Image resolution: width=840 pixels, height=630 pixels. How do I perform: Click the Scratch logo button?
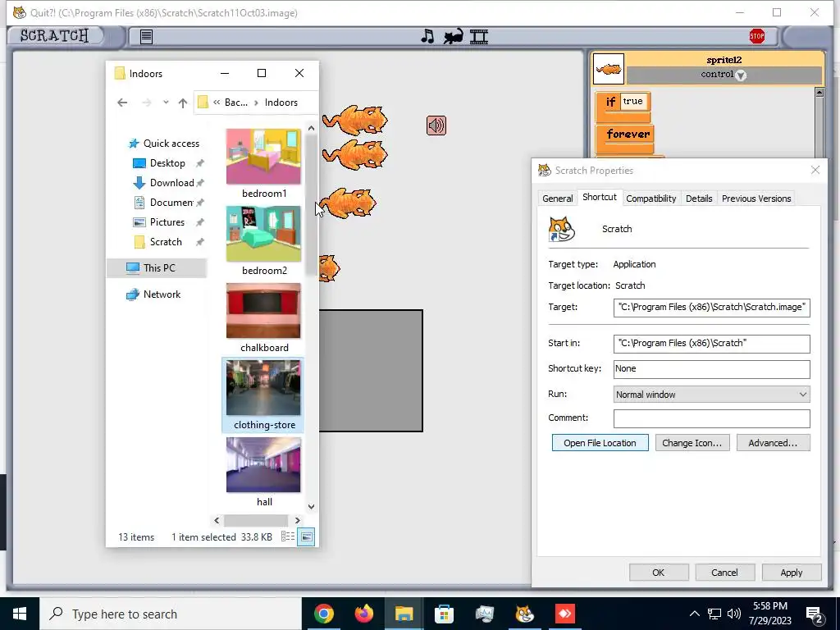tap(56, 36)
